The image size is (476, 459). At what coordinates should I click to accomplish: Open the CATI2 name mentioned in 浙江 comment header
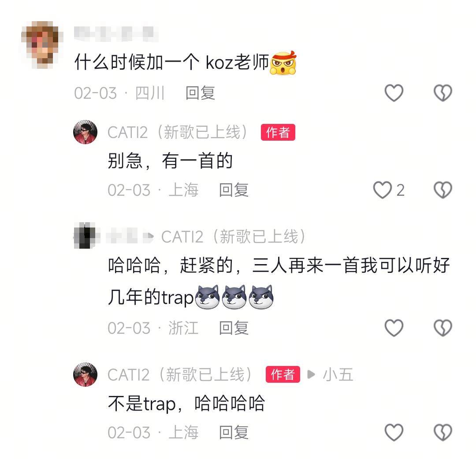234,237
